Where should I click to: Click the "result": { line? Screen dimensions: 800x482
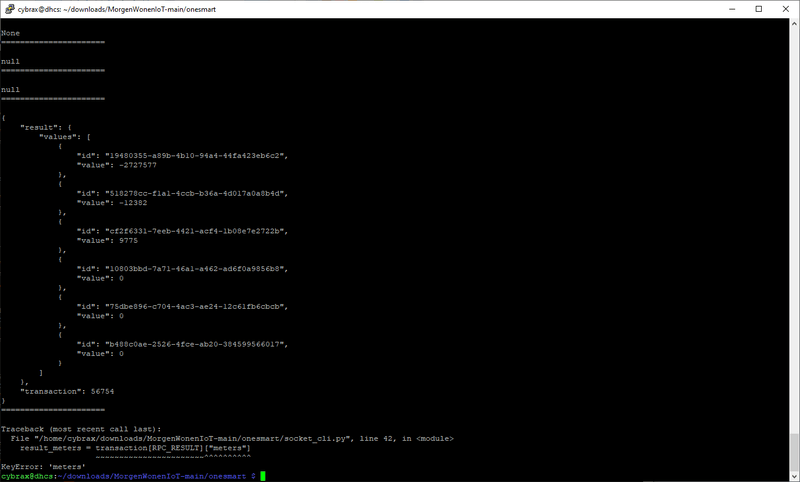point(46,128)
